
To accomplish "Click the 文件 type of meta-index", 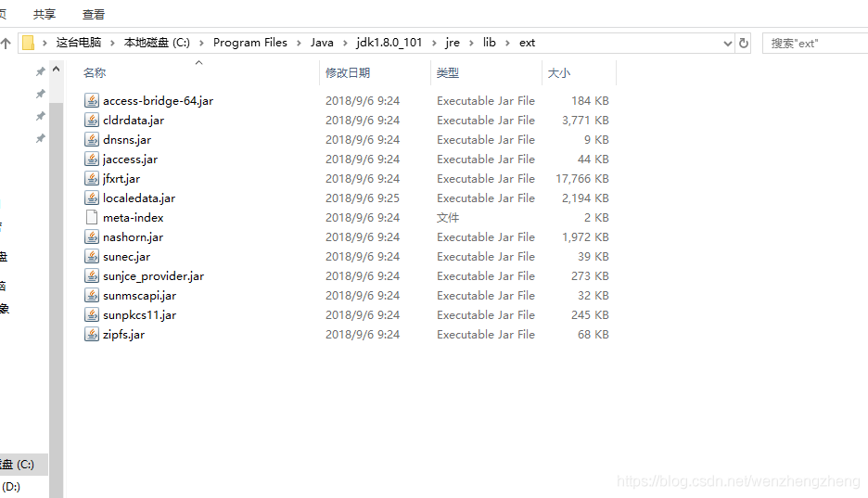I will point(448,217).
